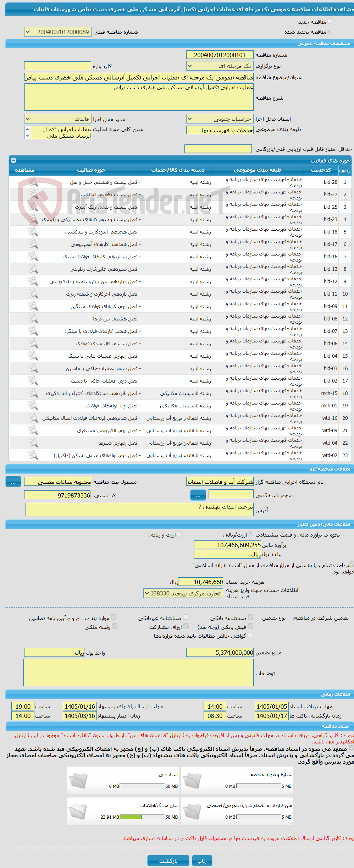This screenshot has width=354, height=868.
Task: Open شرایط و ضوابط مناقصه folder icon
Action: click(x=192, y=780)
